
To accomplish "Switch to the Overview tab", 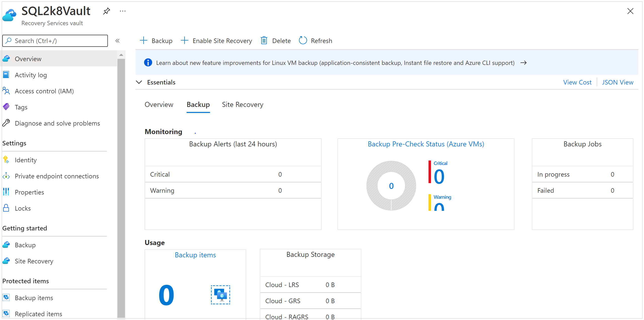I will click(x=158, y=104).
